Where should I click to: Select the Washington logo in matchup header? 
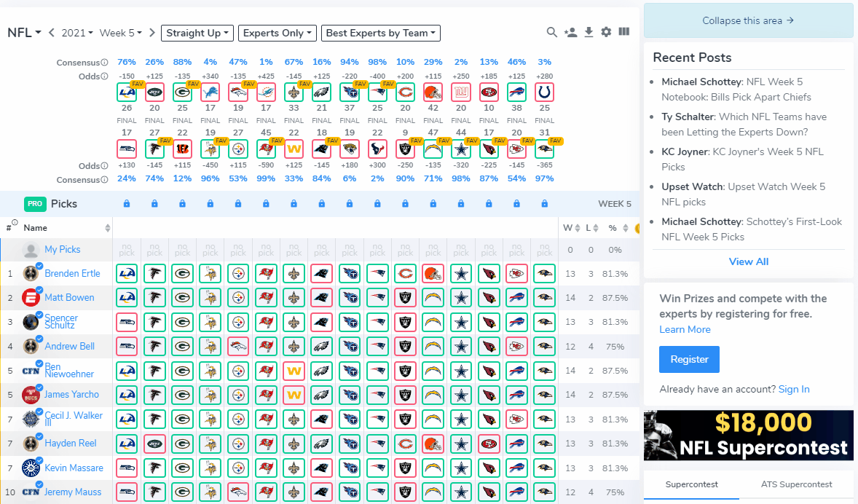tap(294, 149)
